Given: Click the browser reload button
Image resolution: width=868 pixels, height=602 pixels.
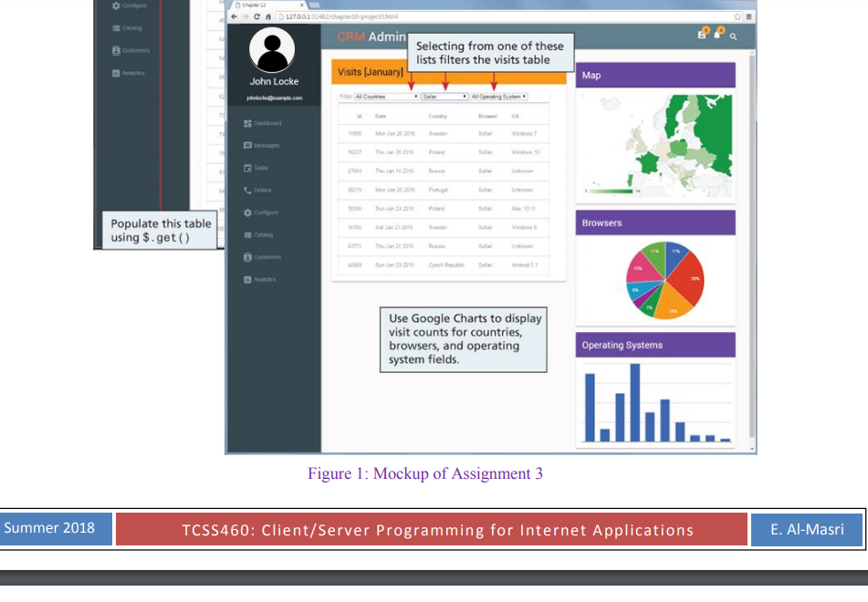Looking at the screenshot, I should [x=256, y=16].
